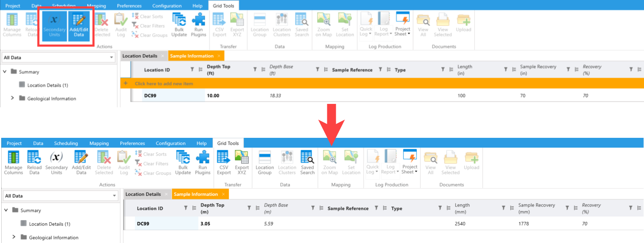Switch to Location Details tab in lower grid

coord(143,194)
